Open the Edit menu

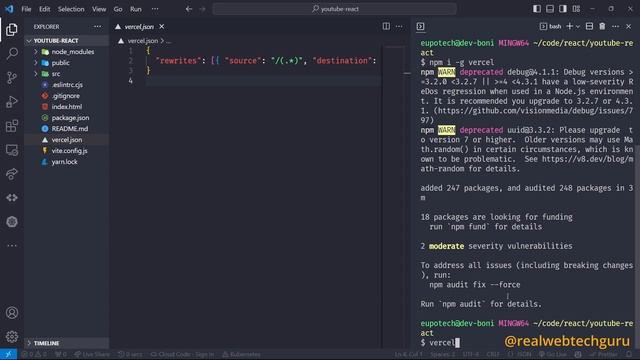tap(44, 9)
